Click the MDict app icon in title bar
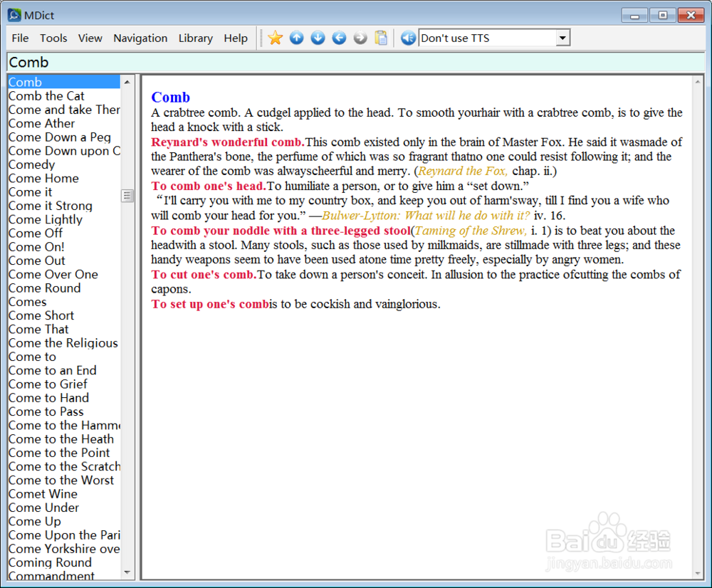 click(14, 15)
